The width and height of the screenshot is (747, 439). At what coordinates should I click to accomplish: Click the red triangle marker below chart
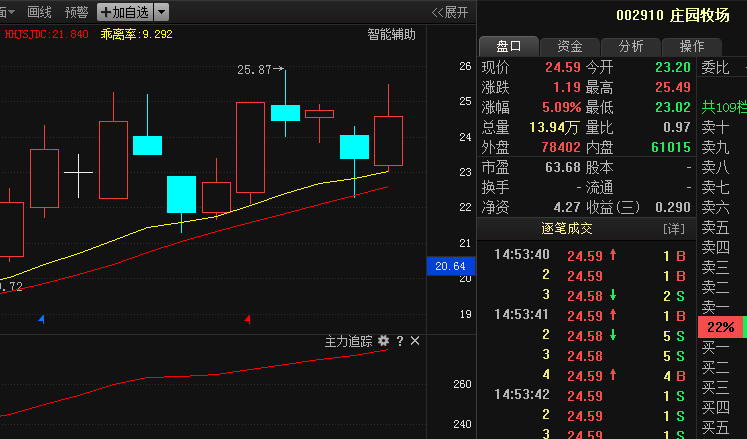[x=247, y=318]
